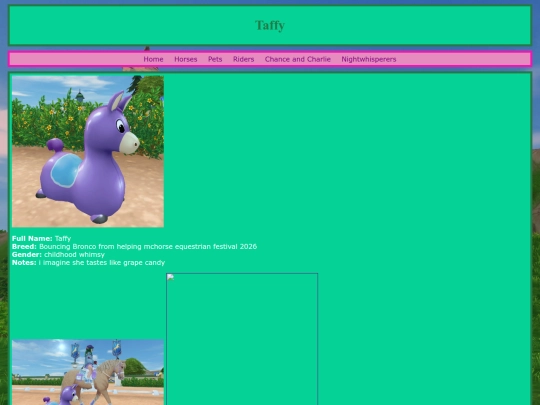The image size is (540, 405).
Task: Open the Home navigation link
Action: [153, 59]
